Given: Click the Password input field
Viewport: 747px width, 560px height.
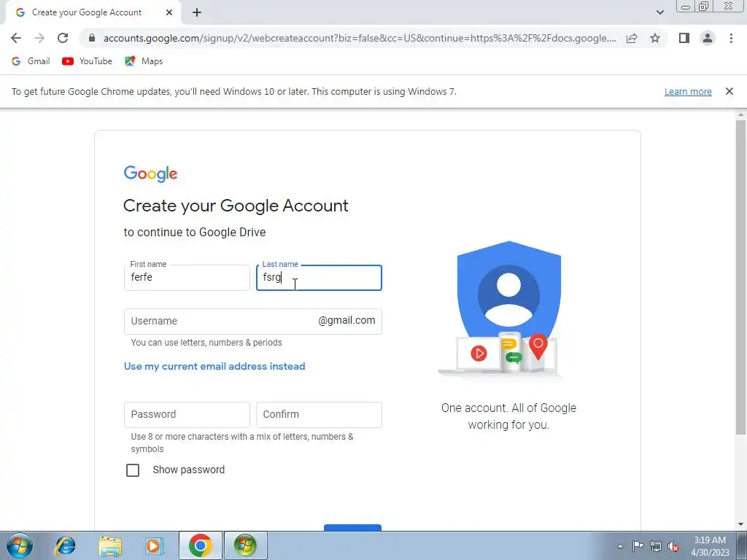Looking at the screenshot, I should tap(187, 415).
